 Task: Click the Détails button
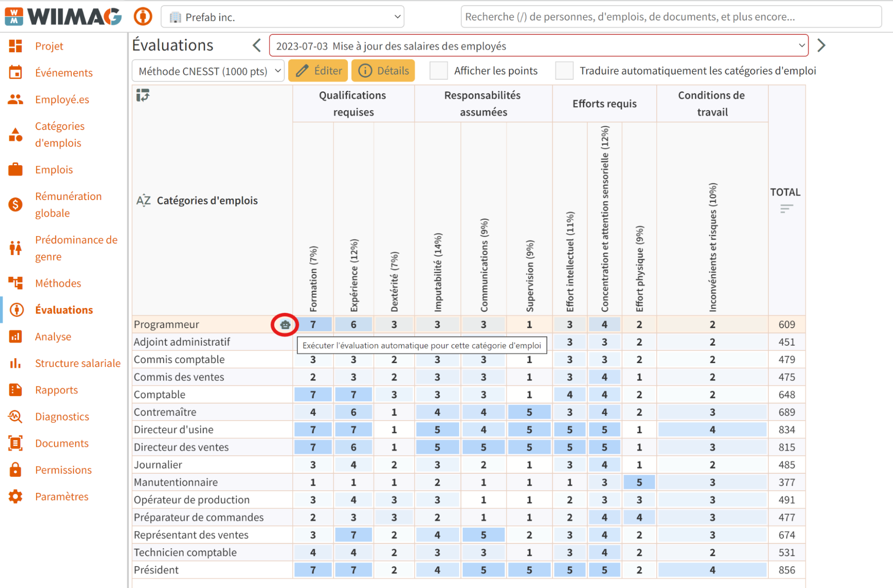point(383,71)
